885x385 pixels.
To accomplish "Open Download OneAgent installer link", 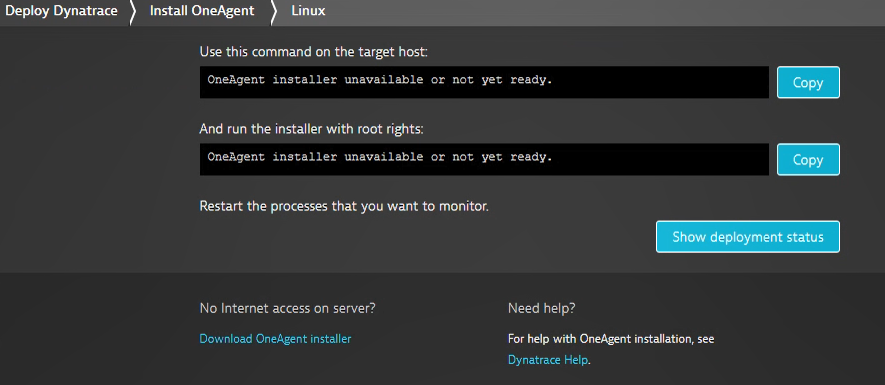I will click(275, 339).
